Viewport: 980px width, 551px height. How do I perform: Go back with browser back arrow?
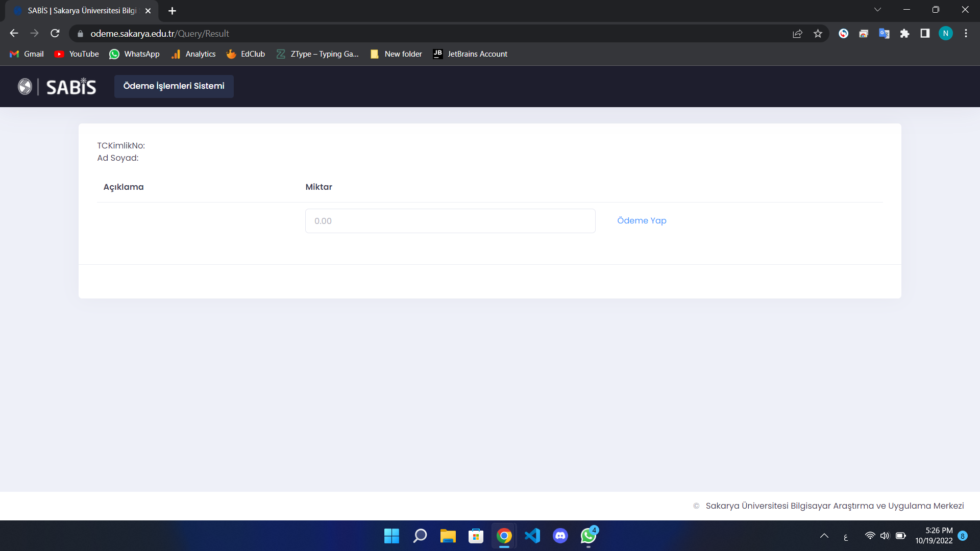(14, 34)
